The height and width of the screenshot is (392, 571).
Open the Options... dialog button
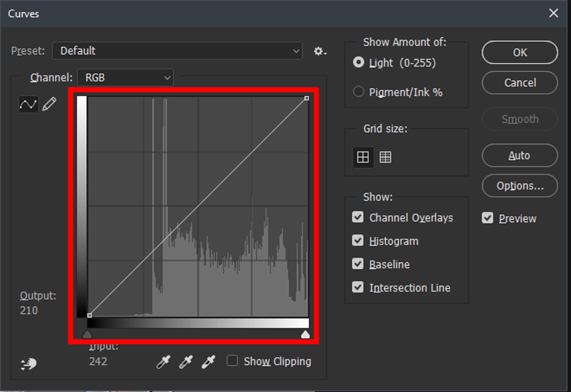[520, 186]
